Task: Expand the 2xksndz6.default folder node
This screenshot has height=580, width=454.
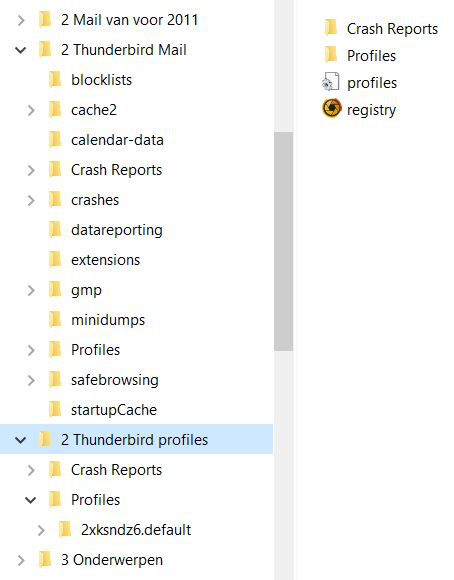Action: pos(41,530)
